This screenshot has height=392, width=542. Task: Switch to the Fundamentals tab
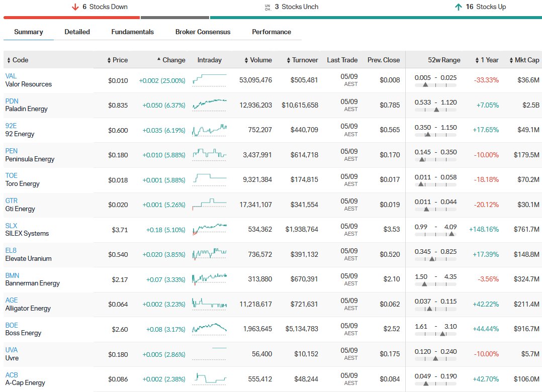click(132, 32)
